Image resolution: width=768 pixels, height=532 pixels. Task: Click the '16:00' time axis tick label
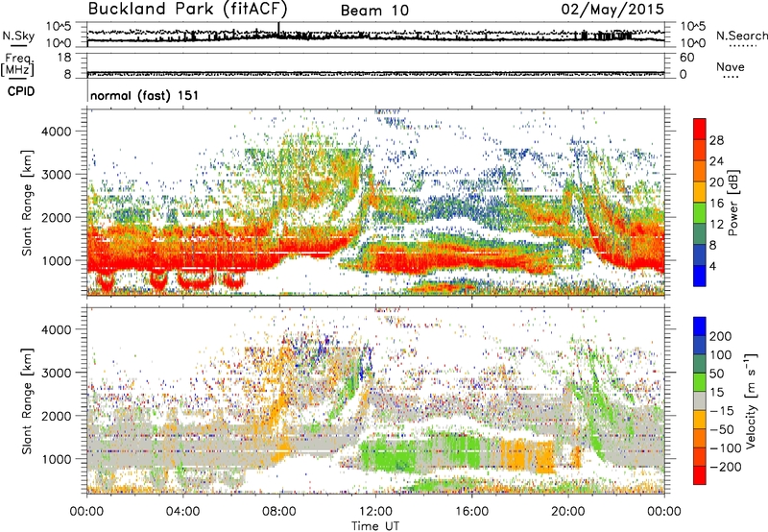click(x=471, y=512)
